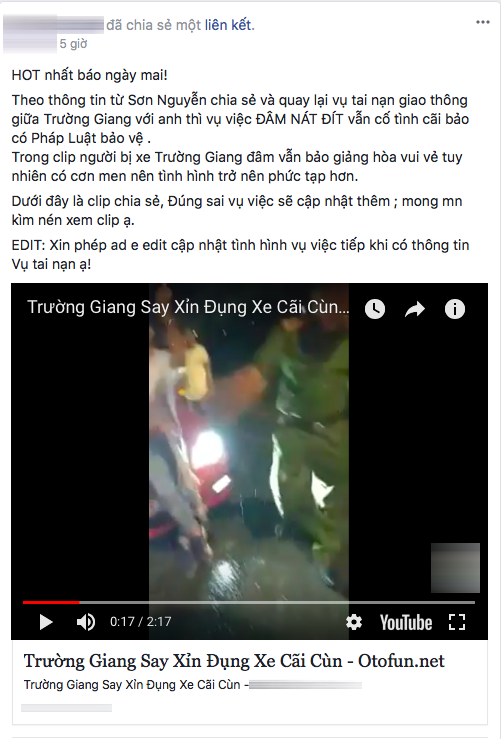Open the "Trường Giang Say Xỉn" link headline
The image size is (501, 739).
pos(234,661)
